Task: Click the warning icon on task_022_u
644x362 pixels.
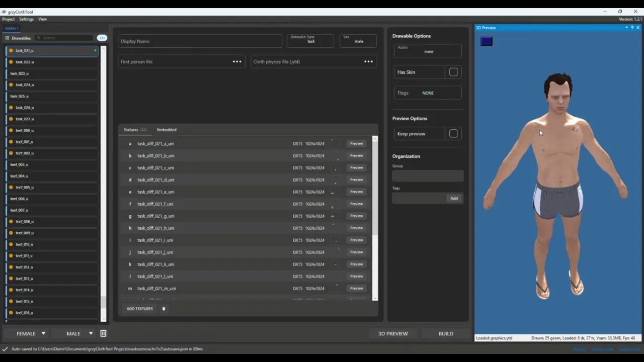Action: tap(11, 62)
